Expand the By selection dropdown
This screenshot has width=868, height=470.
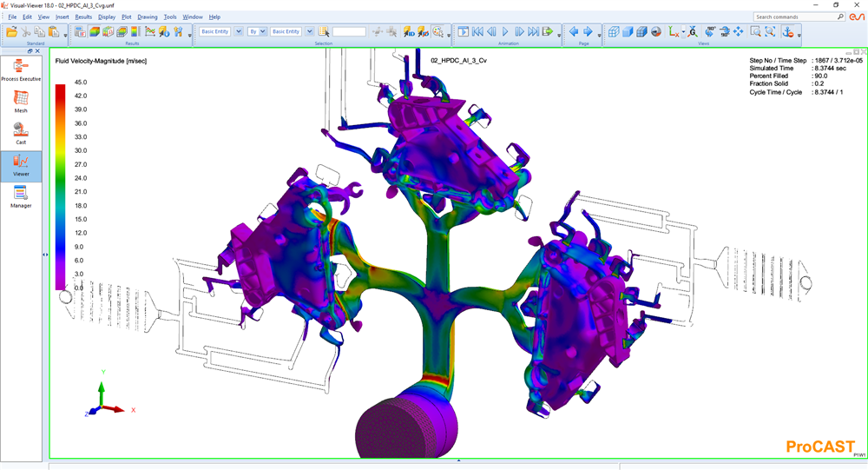(x=263, y=31)
